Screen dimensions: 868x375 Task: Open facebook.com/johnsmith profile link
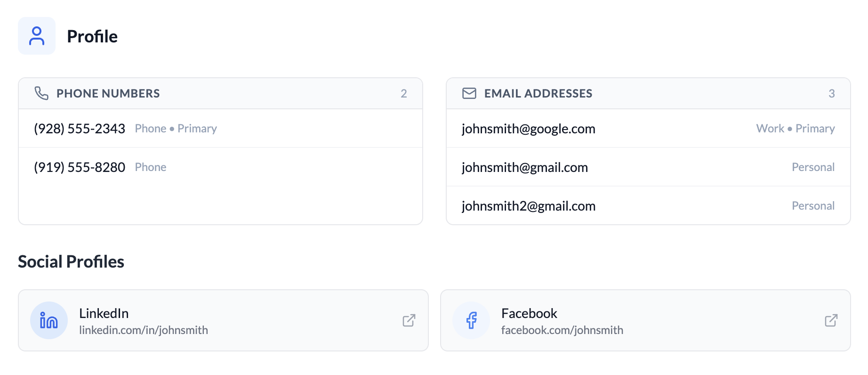coord(562,330)
